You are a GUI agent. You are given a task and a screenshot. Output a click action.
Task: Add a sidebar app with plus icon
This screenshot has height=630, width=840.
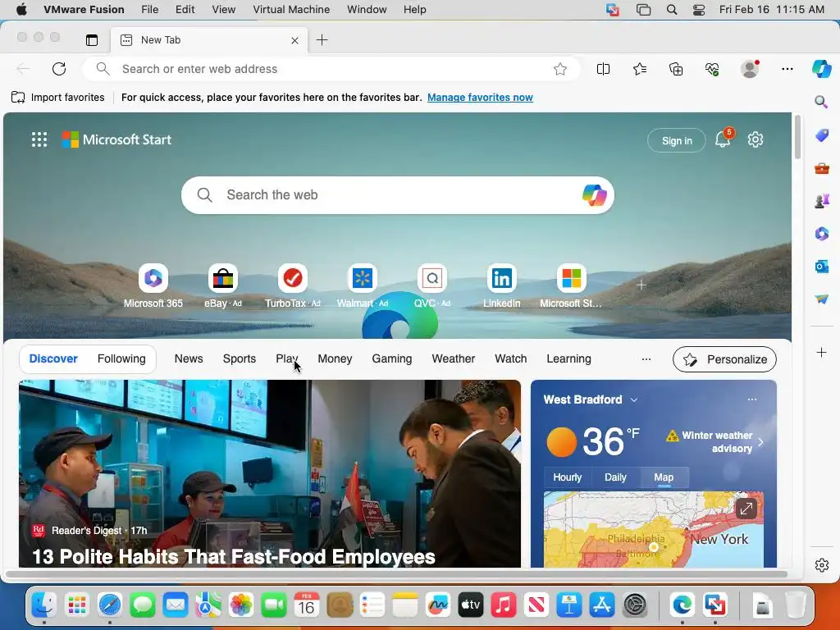coord(821,353)
